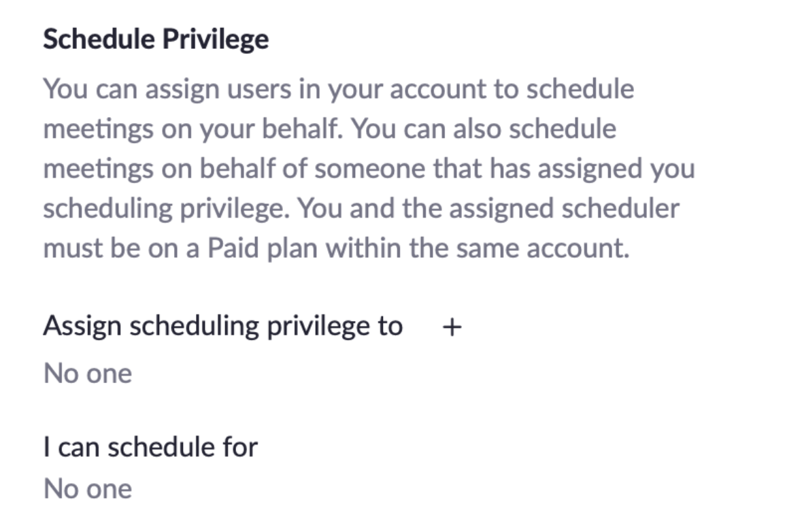800x532 pixels.
Task: Add a user via the plus icon
Action: pos(452,327)
